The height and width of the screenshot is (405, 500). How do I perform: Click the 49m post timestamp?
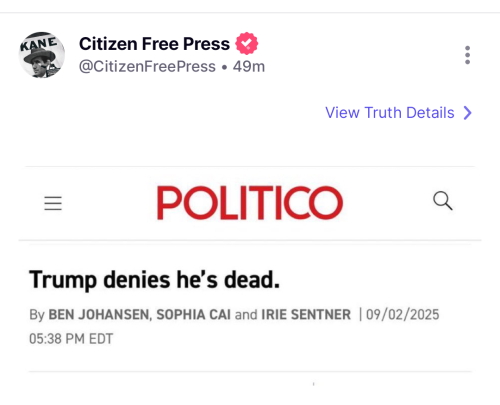249,67
